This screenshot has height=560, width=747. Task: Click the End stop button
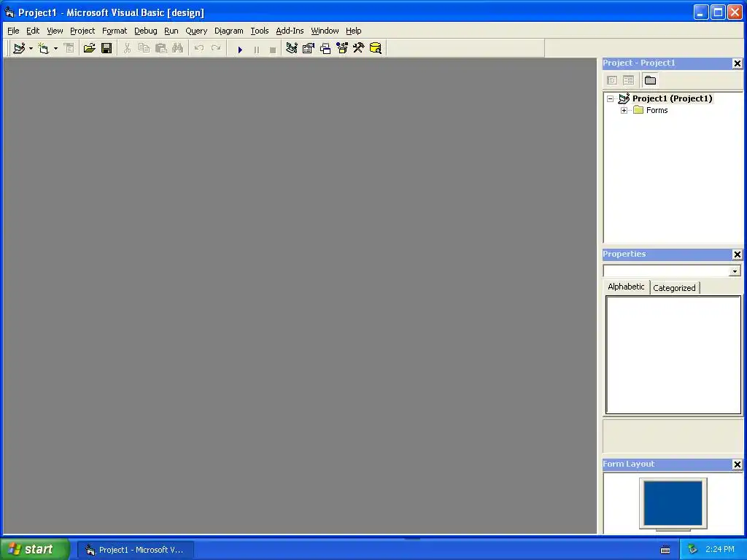pyautogui.click(x=273, y=49)
